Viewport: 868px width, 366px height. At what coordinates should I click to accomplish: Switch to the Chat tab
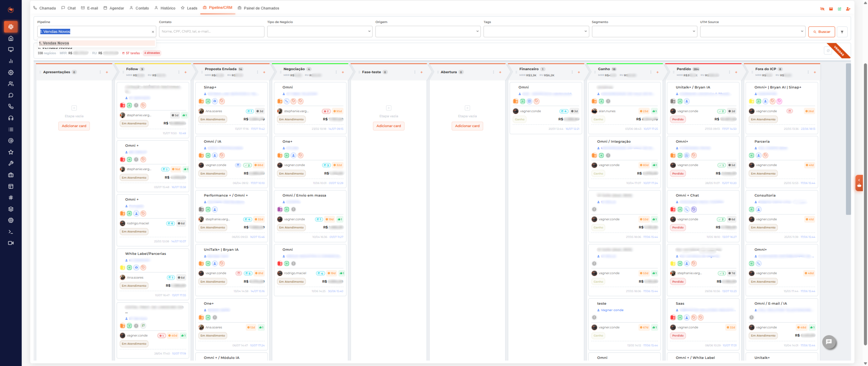coord(68,8)
